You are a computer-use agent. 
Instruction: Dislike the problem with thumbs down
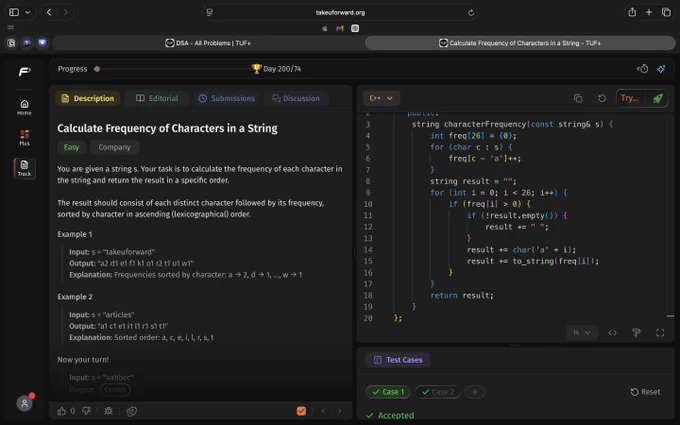click(x=86, y=411)
